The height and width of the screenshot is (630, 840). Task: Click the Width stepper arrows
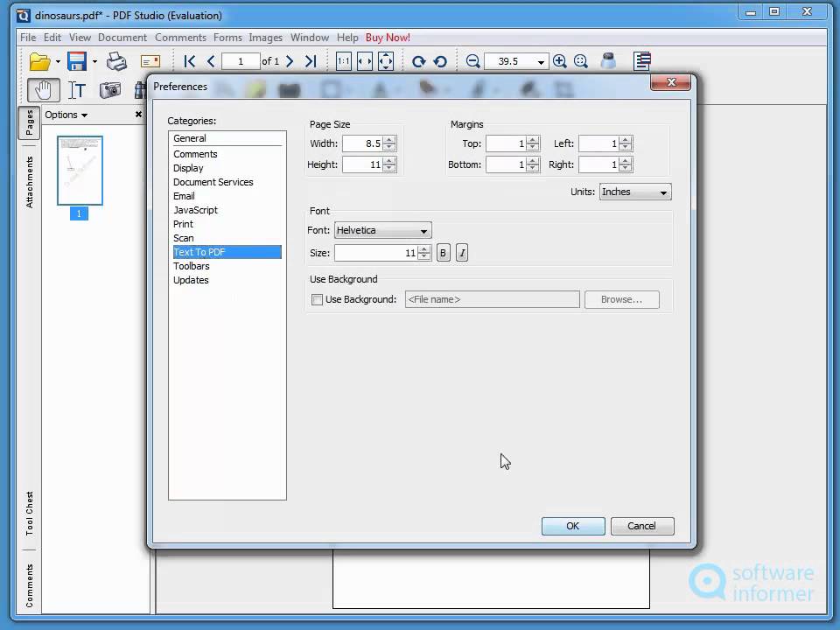[389, 143]
